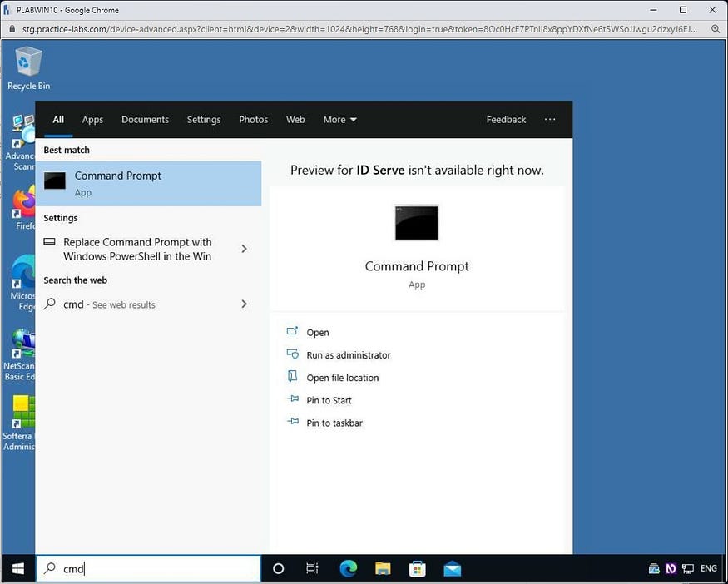Screen dimensions: 728x584
Task: Open Replace Command Prompt with PowerShell setting
Action: coord(149,249)
